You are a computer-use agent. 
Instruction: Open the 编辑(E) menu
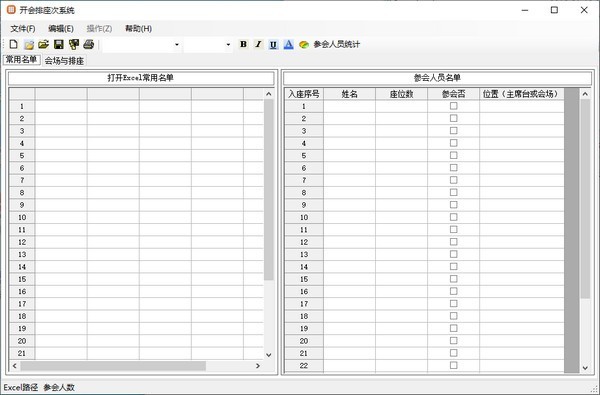click(61, 29)
